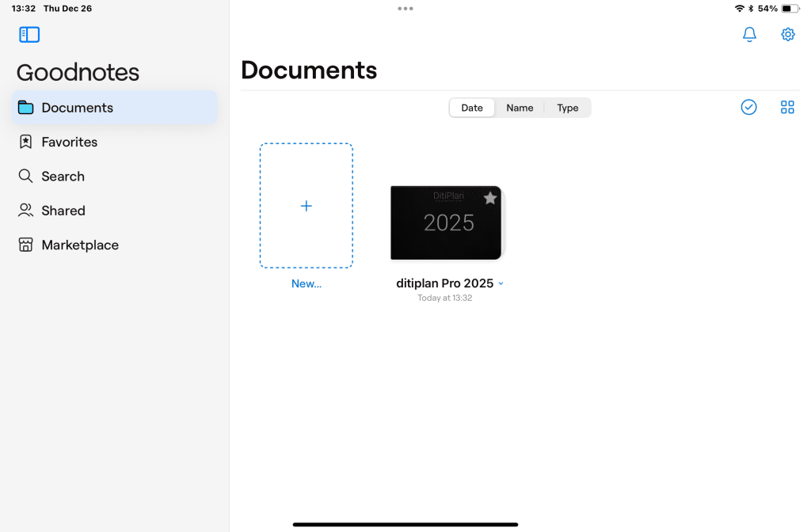Select the Documents label in sidebar
This screenshot has width=811, height=532.
(77, 108)
